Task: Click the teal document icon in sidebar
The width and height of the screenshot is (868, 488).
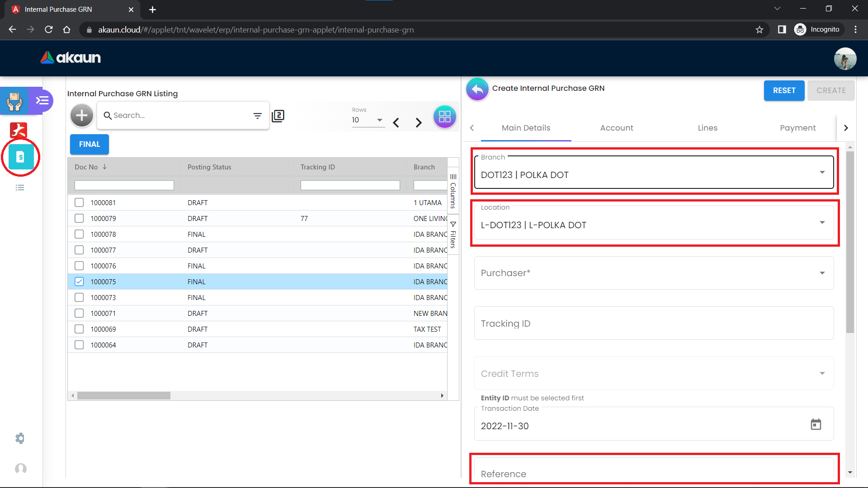Action: pyautogui.click(x=20, y=157)
